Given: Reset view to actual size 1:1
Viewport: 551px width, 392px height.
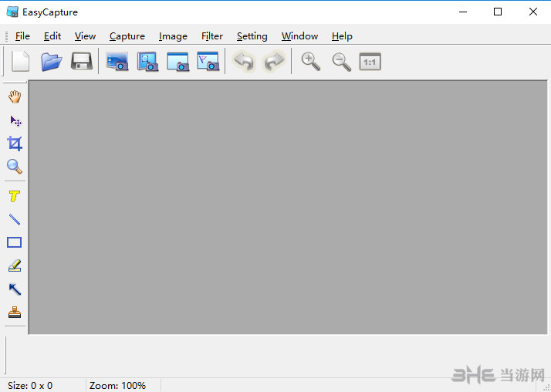Looking at the screenshot, I should (370, 62).
